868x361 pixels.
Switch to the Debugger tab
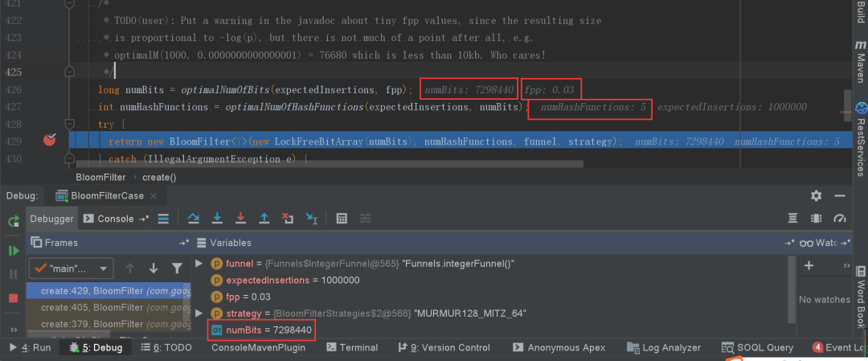tap(51, 219)
